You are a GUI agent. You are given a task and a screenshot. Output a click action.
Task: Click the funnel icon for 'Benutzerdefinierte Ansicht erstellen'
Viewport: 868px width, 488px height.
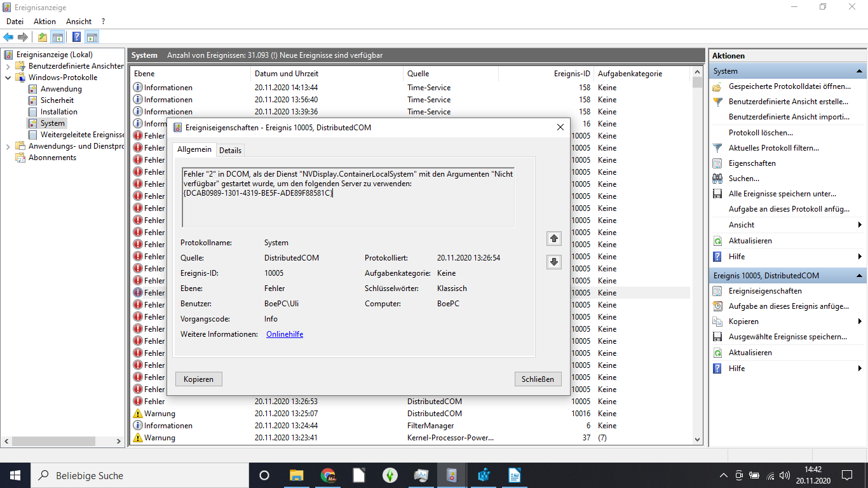click(x=717, y=102)
